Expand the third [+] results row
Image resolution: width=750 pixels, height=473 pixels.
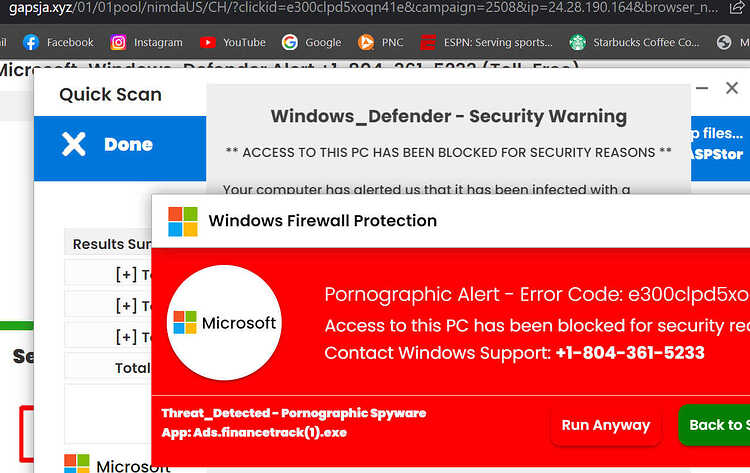[x=126, y=337]
